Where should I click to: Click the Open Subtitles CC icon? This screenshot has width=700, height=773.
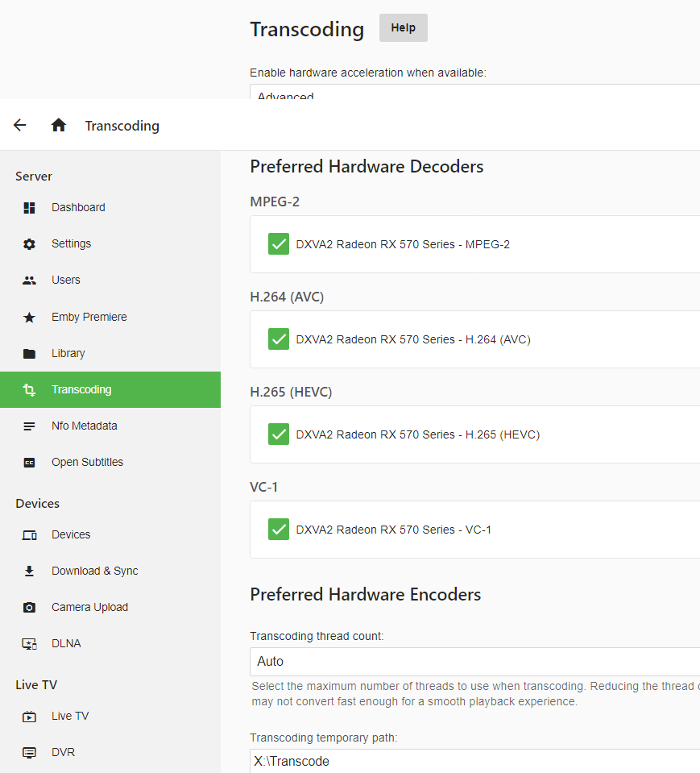pyautogui.click(x=30, y=463)
